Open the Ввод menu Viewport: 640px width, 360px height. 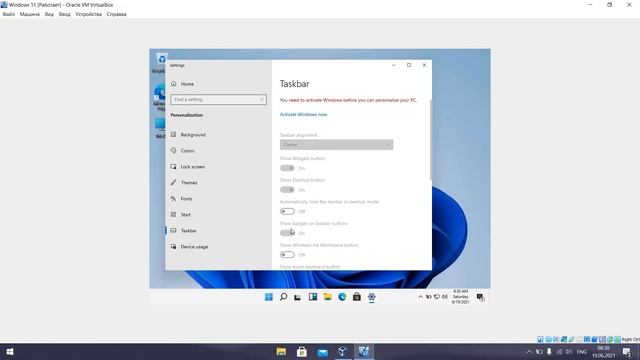click(x=64, y=14)
